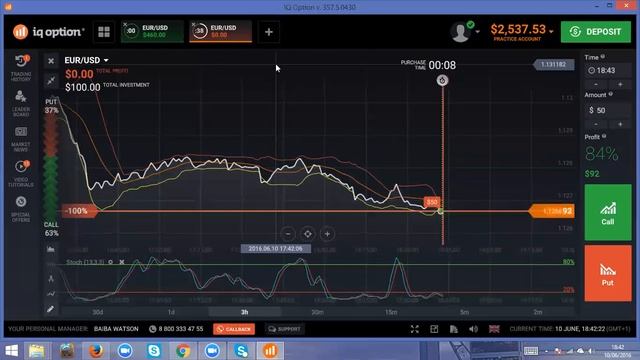Open the chart grid layout button
Viewport: 640px width, 360px height.
point(104,32)
